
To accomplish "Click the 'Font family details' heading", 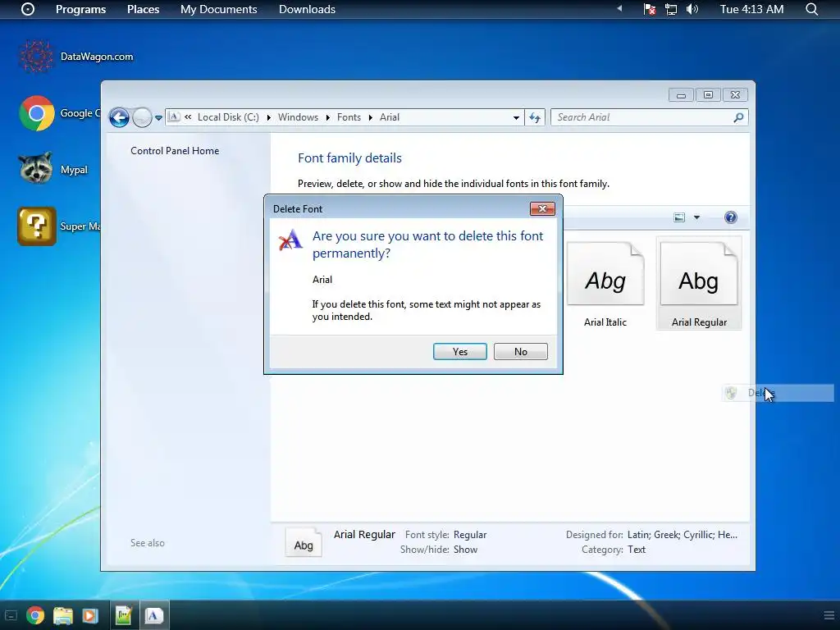I will pyautogui.click(x=349, y=158).
